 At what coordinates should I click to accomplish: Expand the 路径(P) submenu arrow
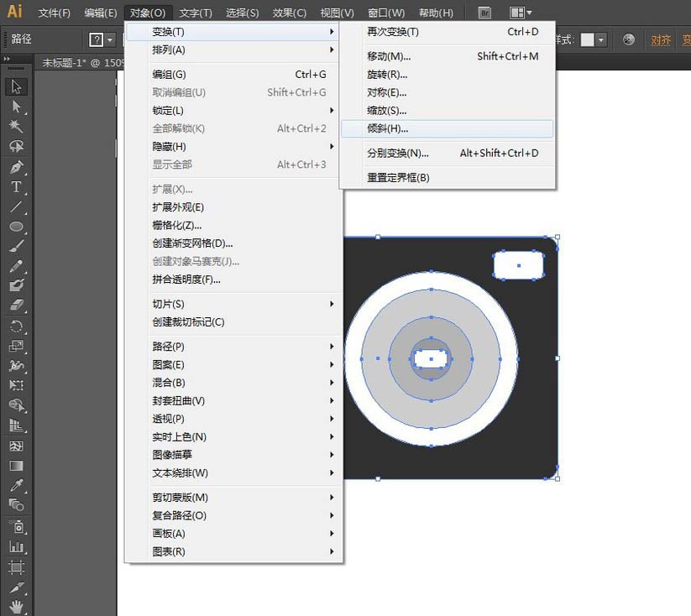pos(332,347)
